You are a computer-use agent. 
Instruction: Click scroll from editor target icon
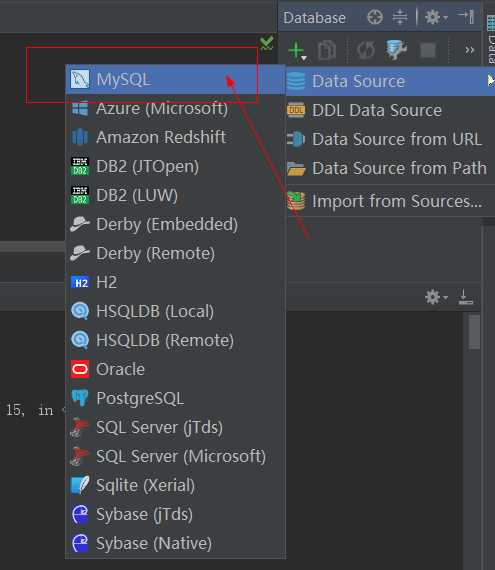[375, 17]
